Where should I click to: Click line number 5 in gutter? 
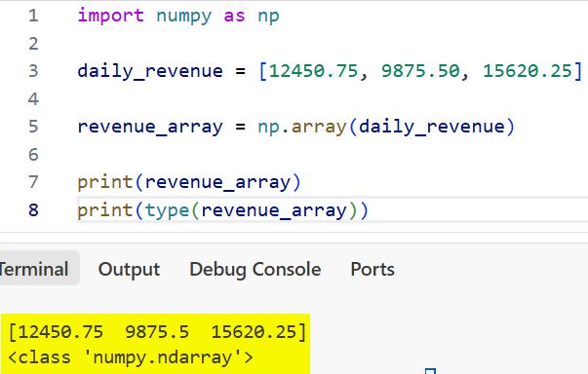pyautogui.click(x=33, y=127)
